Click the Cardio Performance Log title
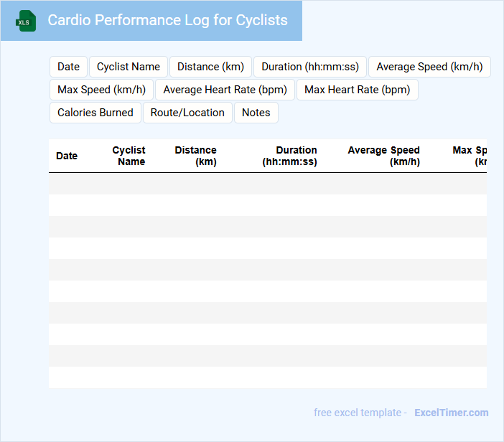Viewport: 504px width, 442px height. [x=167, y=20]
